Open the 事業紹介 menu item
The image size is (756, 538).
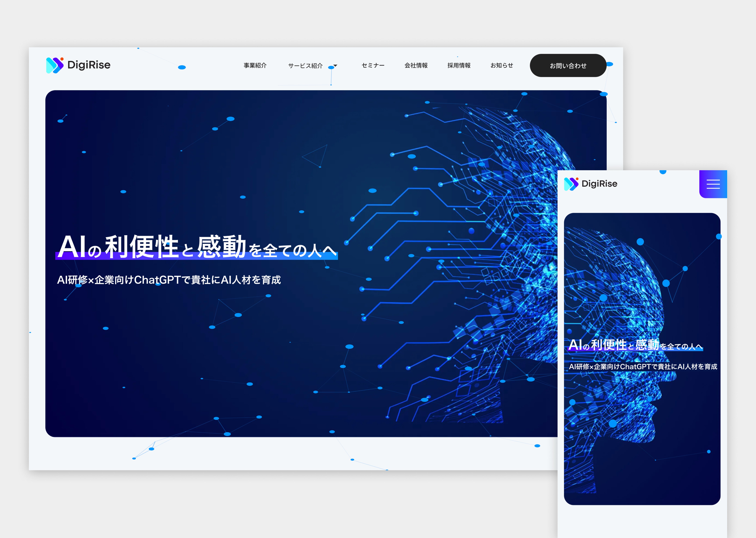(255, 66)
